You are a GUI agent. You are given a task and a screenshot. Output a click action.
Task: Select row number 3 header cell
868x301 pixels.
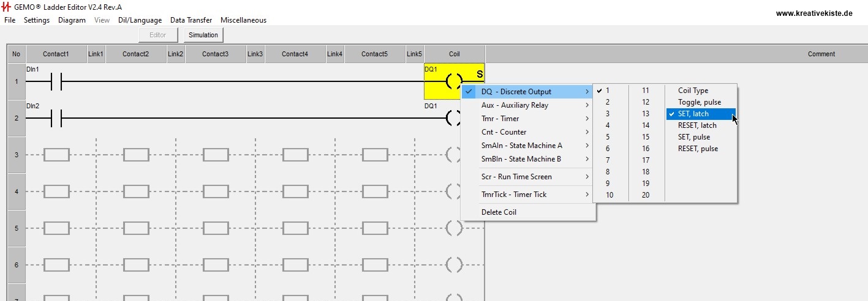point(16,155)
